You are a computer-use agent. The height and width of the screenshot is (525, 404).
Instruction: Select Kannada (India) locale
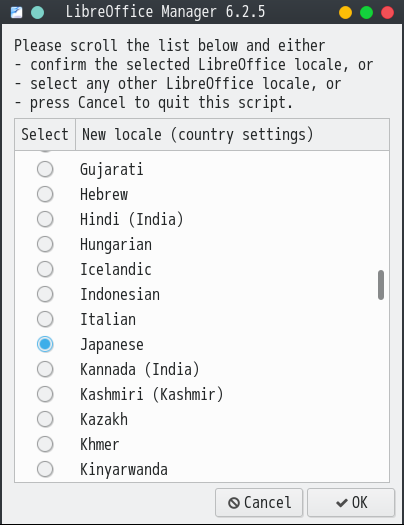45,369
